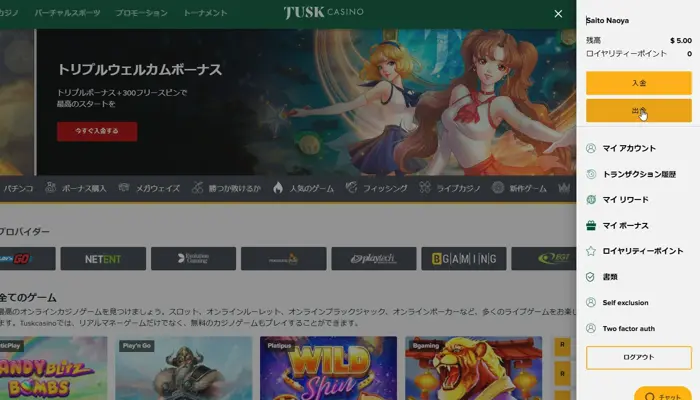
Task: Open the Wild Spin game thumbnail
Action: pyautogui.click(x=329, y=368)
